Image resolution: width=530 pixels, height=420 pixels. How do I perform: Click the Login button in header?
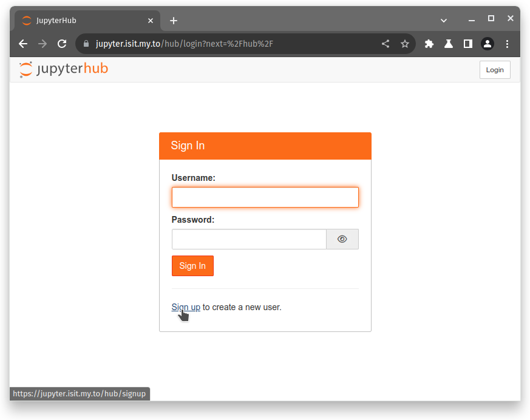[x=495, y=70]
